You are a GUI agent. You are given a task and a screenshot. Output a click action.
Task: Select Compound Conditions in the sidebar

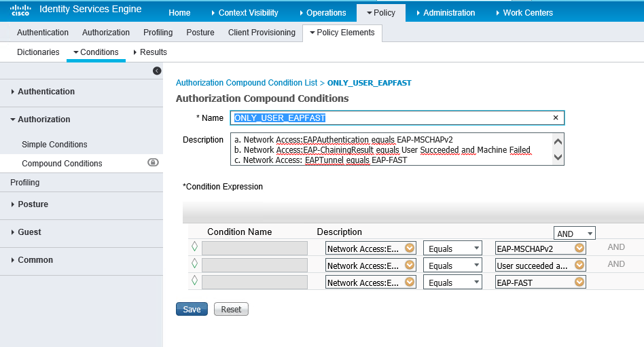62,164
